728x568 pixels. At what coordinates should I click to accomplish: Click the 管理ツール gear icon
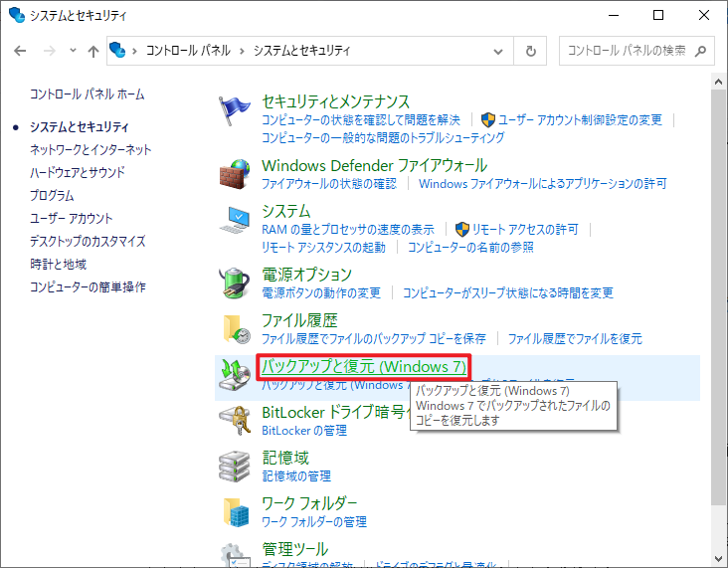pyautogui.click(x=236, y=555)
